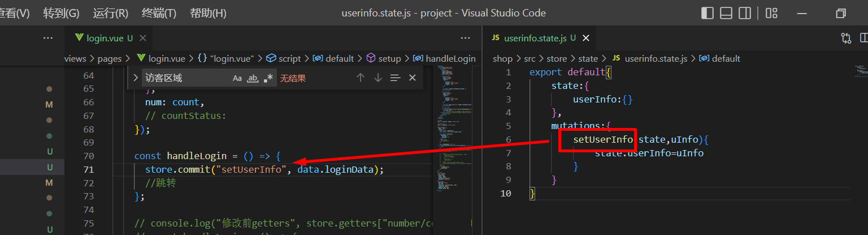Click Find in Selection icon
This screenshot has height=235, width=868.
tap(395, 78)
